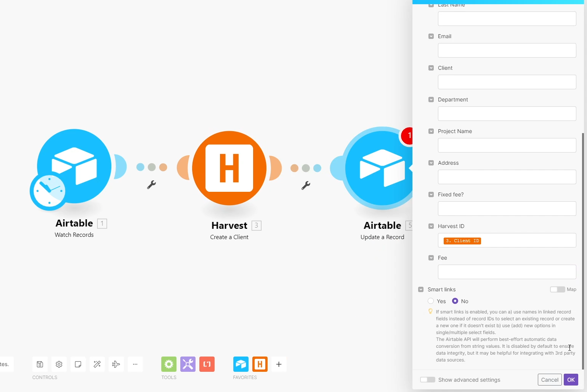Open the Harvest Create a Client module

(x=229, y=168)
